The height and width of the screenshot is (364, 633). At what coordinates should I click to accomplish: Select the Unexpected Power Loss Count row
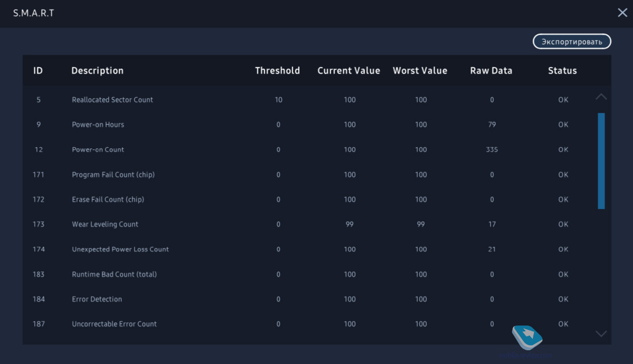point(120,249)
